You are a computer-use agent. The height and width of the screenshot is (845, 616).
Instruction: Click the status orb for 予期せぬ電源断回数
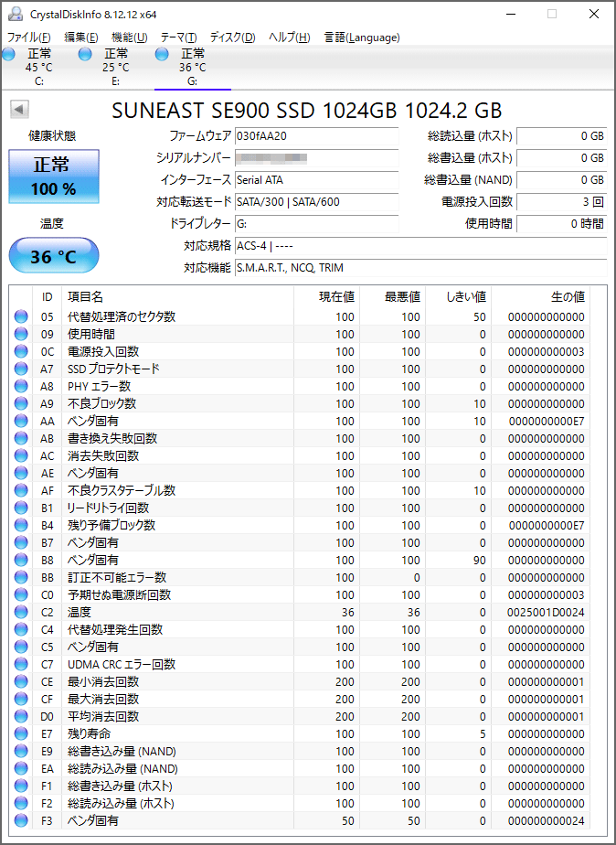coord(21,595)
